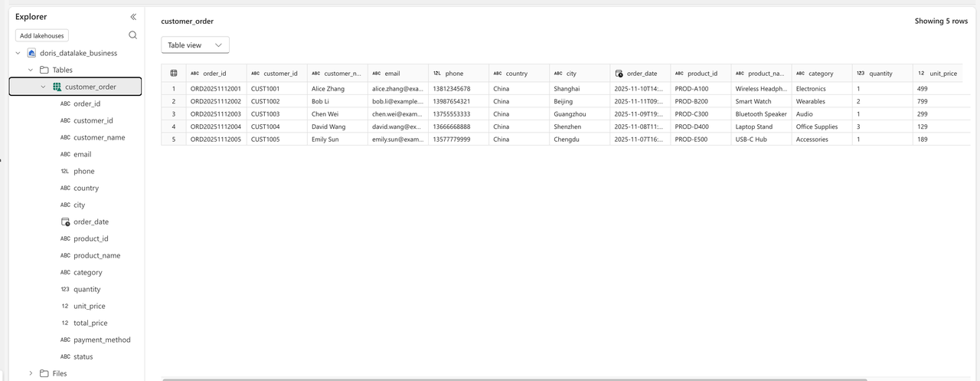Sort by the order_id column header

[214, 74]
